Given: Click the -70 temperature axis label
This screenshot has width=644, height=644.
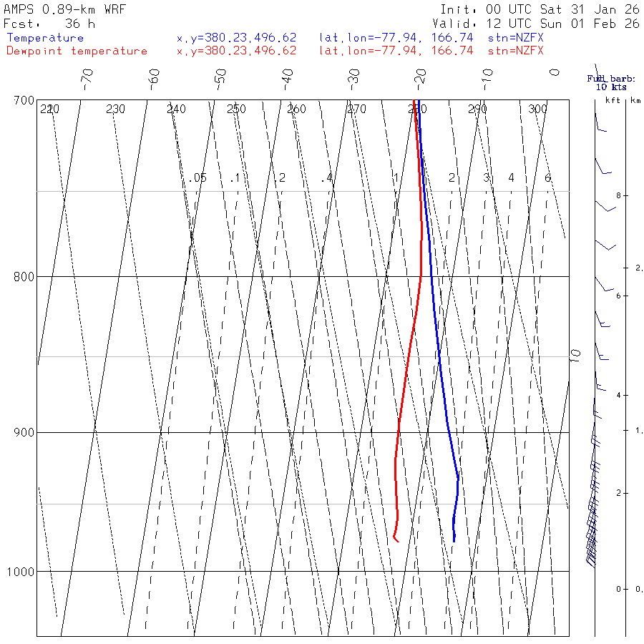Looking at the screenshot, I should (87, 79).
